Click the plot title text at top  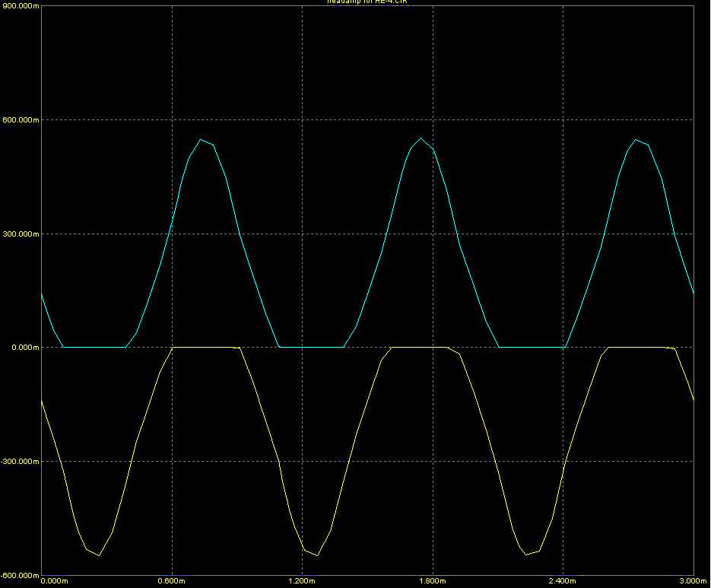click(x=355, y=2)
